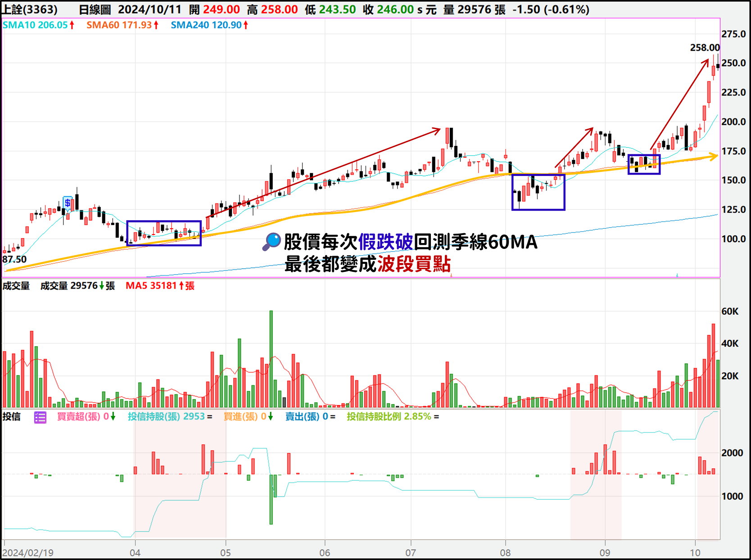The image size is (751, 560).
Task: Click the 100.0 price axis label
Action: pos(733,239)
